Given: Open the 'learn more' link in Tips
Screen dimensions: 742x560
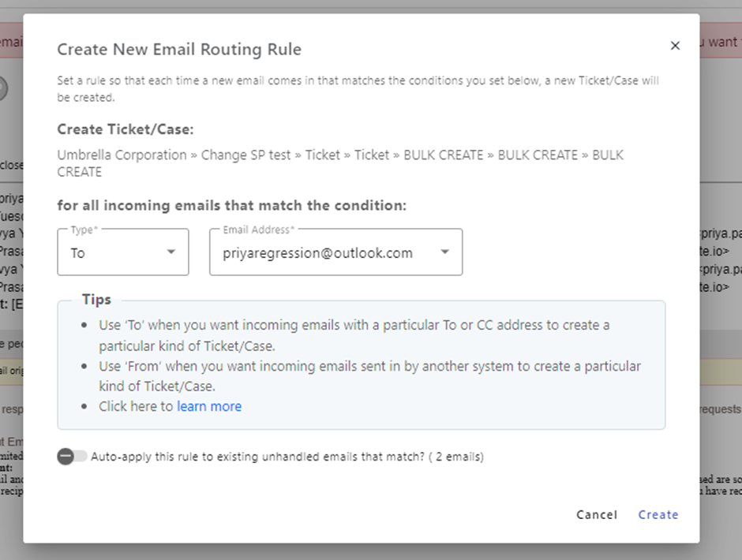Looking at the screenshot, I should (x=209, y=406).
